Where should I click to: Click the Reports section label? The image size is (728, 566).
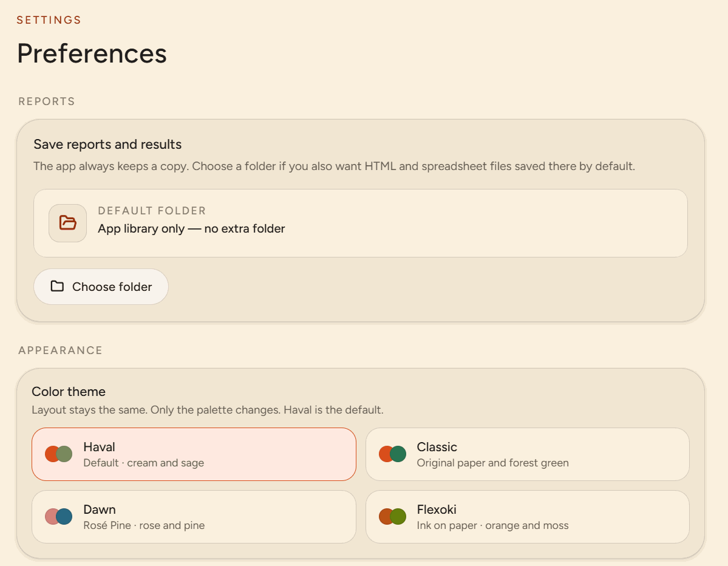click(x=46, y=101)
